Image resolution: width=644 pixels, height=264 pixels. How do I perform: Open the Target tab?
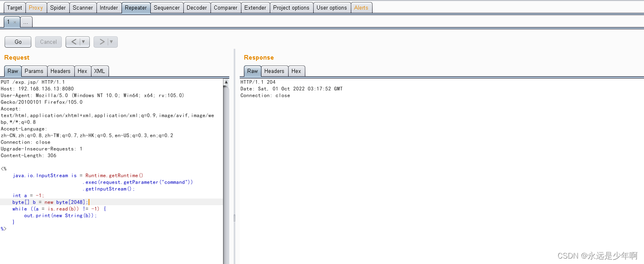tap(15, 8)
